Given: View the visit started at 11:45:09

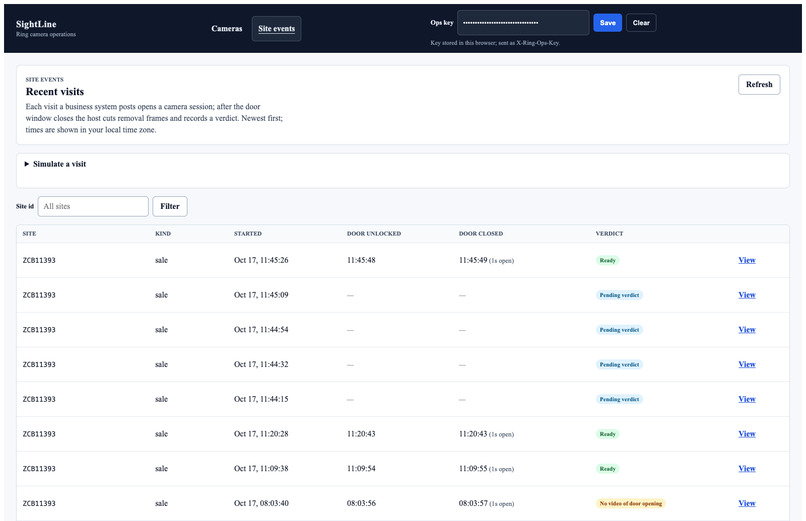Looking at the screenshot, I should tap(747, 295).
